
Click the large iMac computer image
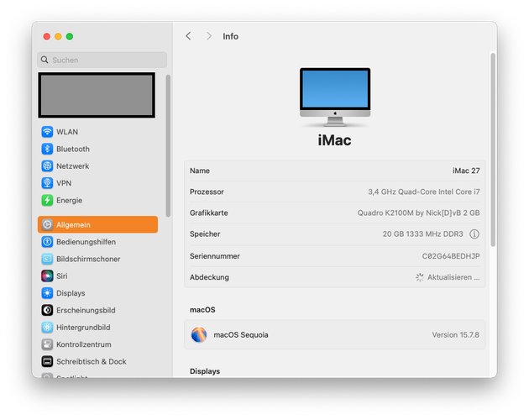coord(335,97)
